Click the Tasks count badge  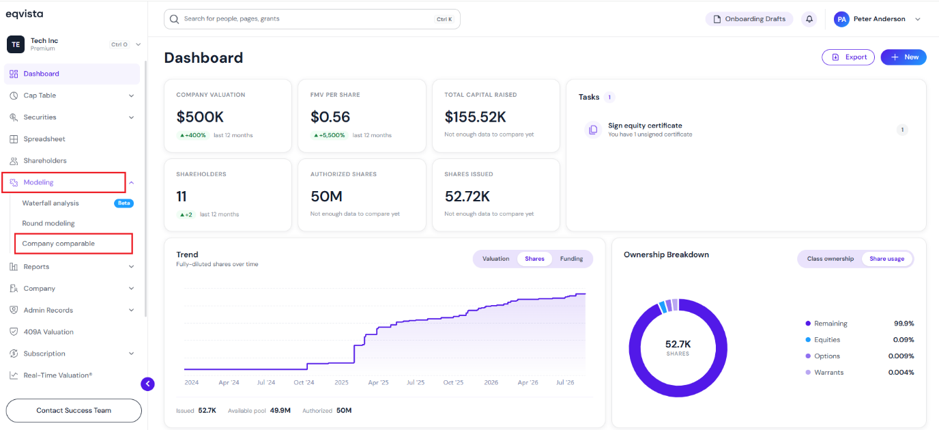pyautogui.click(x=609, y=97)
